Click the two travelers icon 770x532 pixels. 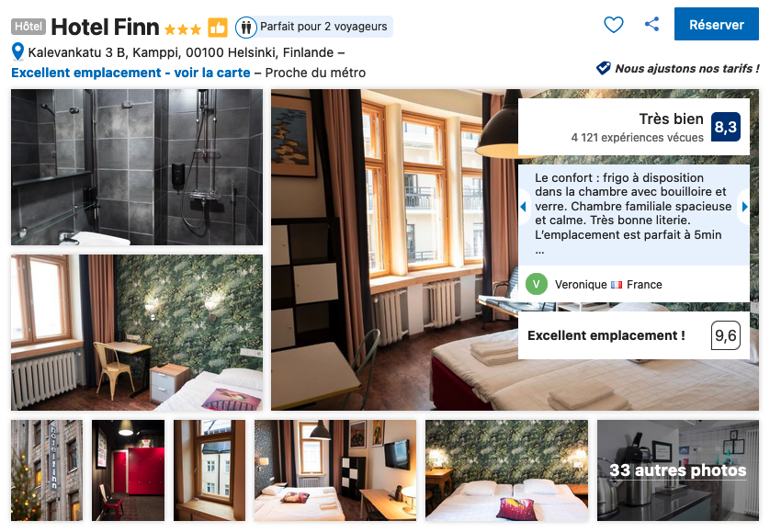(x=246, y=27)
